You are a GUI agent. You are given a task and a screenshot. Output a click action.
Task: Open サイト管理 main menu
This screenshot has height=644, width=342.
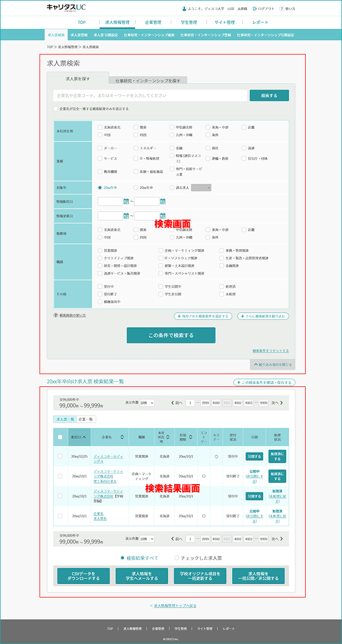(224, 22)
